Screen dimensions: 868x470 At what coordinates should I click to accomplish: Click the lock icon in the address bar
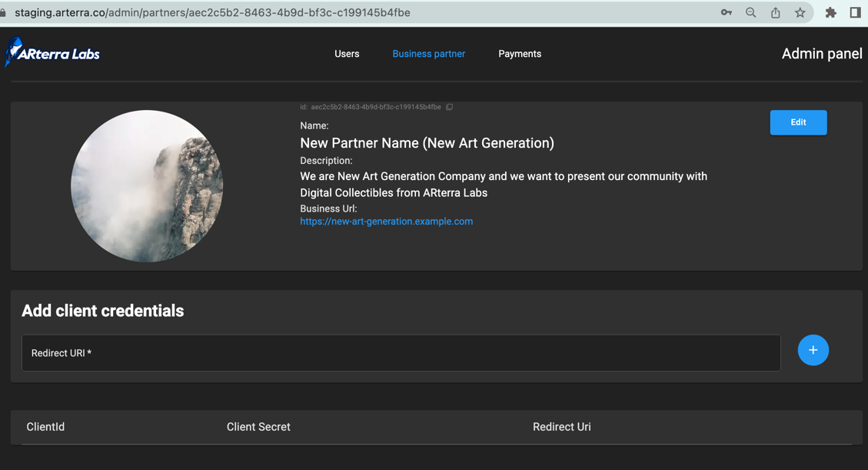[x=8, y=12]
